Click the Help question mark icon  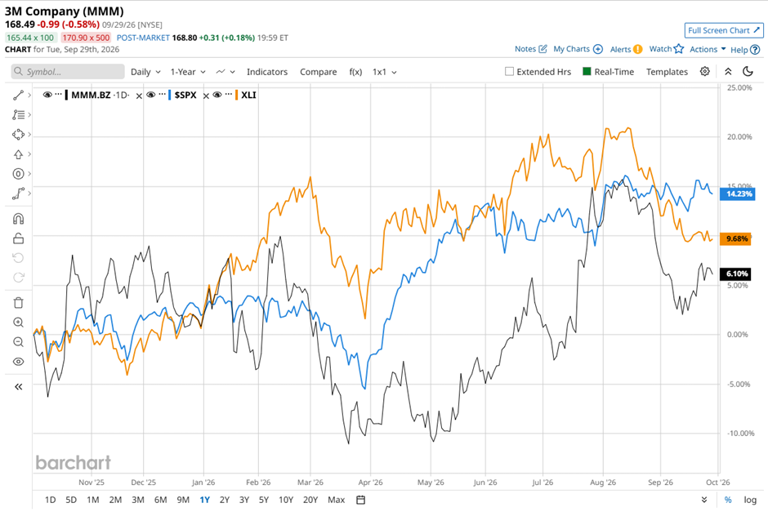[x=755, y=49]
